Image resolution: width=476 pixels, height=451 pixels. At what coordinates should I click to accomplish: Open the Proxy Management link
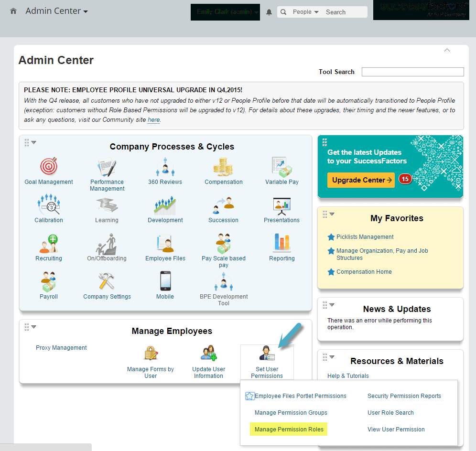pos(61,348)
